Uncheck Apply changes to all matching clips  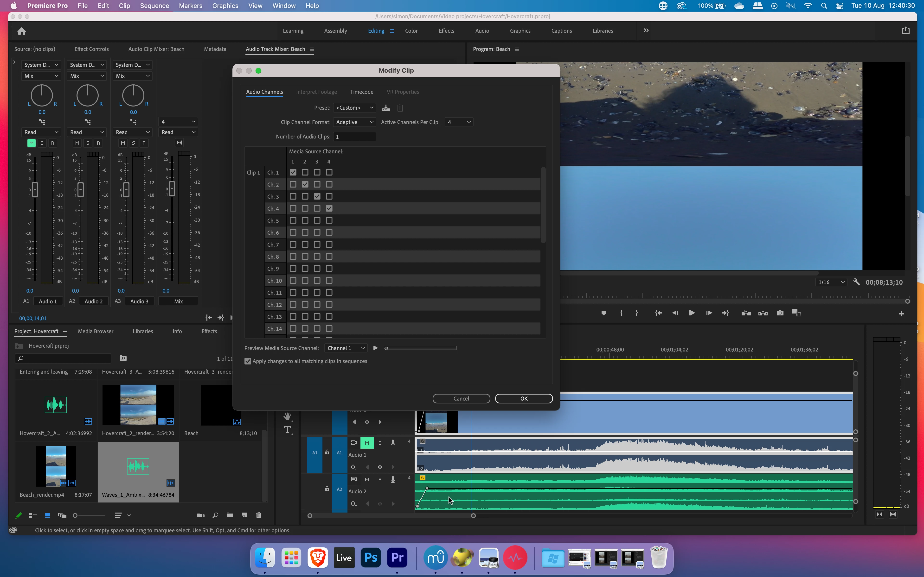pos(248,361)
